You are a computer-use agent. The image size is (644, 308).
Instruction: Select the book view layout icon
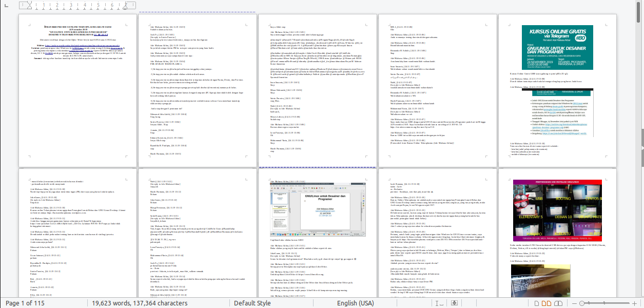pos(558,303)
